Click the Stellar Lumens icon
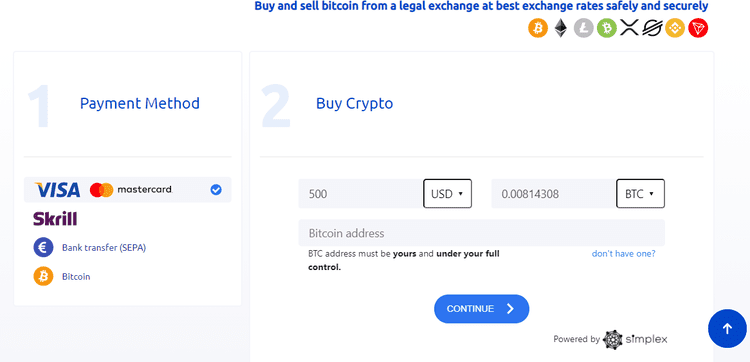The width and height of the screenshot is (750, 362). (x=652, y=28)
